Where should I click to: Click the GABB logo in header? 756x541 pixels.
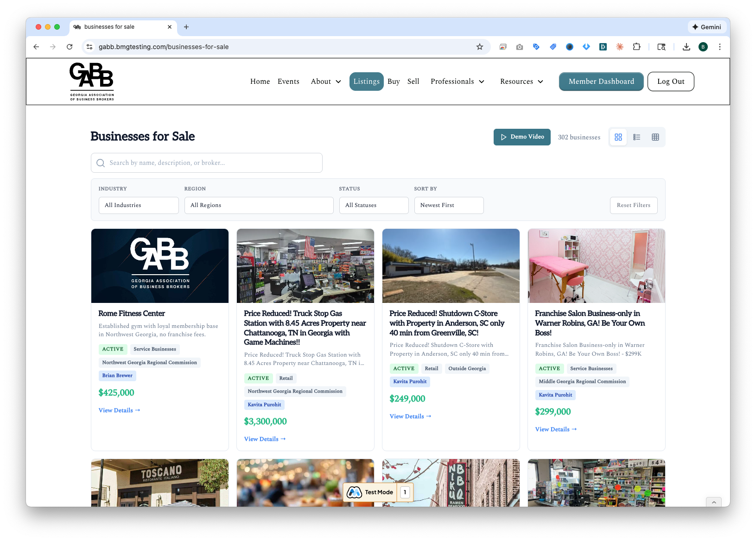(92, 82)
